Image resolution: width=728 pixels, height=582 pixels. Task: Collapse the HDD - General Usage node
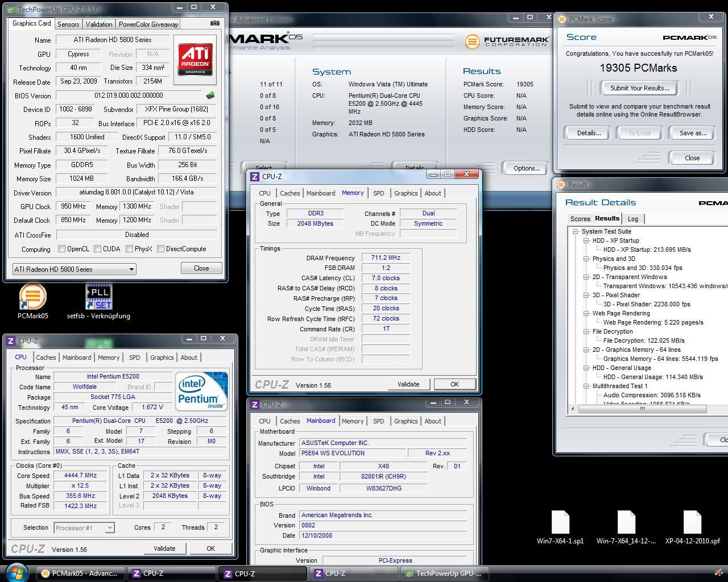(x=586, y=368)
